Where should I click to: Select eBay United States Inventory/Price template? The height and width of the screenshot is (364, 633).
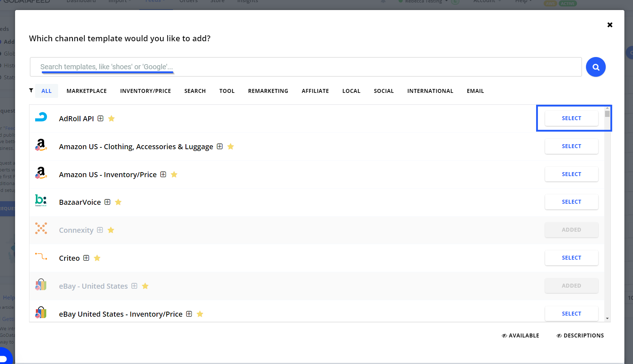coord(571,314)
